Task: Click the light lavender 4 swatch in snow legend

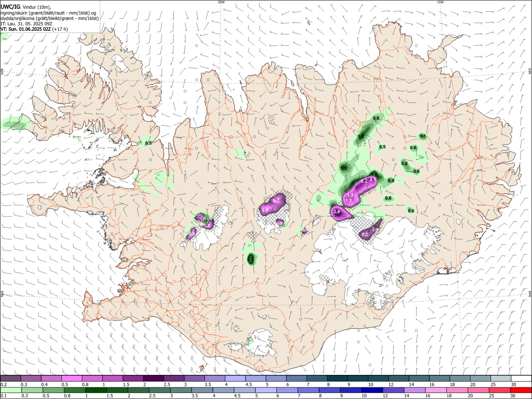Action: pyautogui.click(x=234, y=378)
